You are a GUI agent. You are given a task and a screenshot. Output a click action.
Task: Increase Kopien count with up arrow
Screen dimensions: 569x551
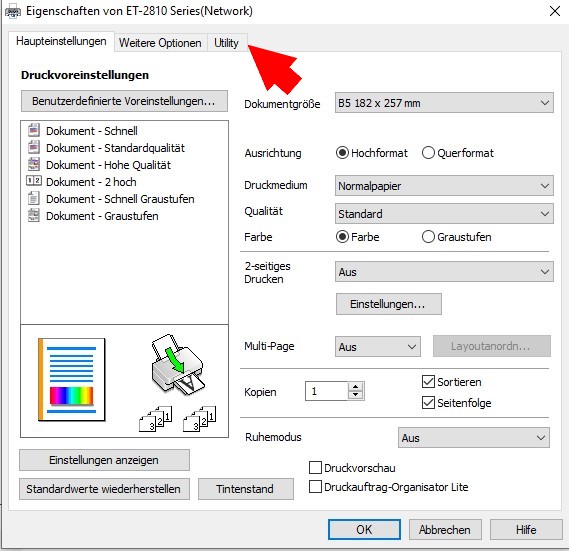tap(356, 387)
